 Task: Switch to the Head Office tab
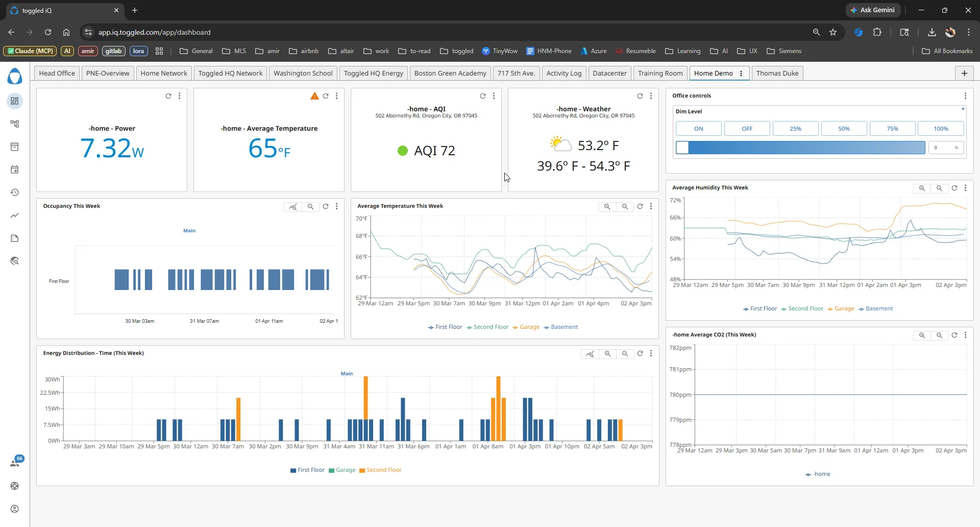57,74
